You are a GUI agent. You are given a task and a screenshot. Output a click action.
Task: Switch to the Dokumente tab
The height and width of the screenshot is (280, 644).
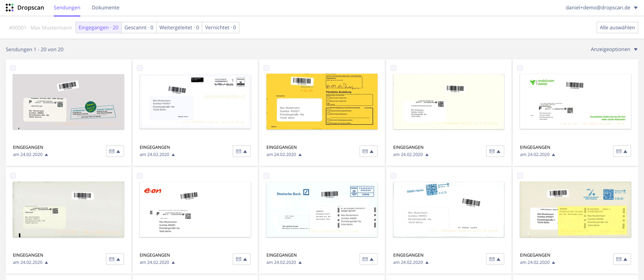pyautogui.click(x=105, y=8)
